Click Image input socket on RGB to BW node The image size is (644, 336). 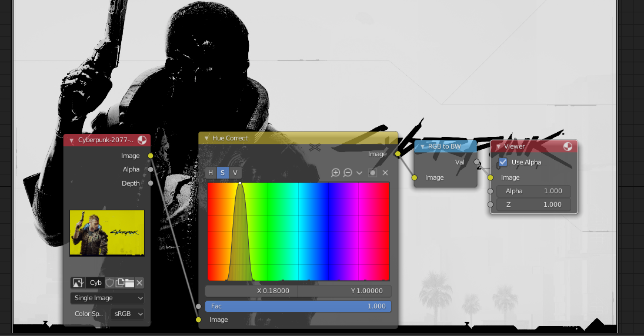pos(415,177)
